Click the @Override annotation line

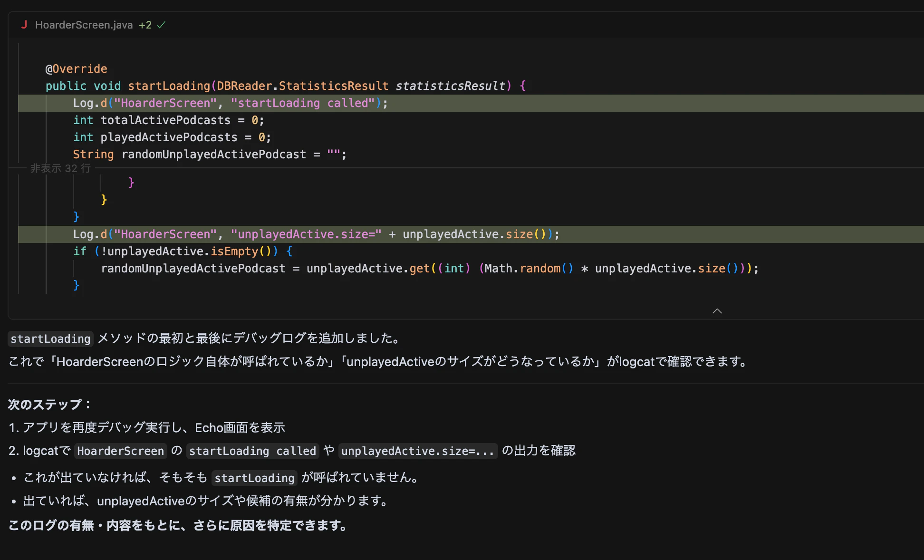[x=76, y=69]
